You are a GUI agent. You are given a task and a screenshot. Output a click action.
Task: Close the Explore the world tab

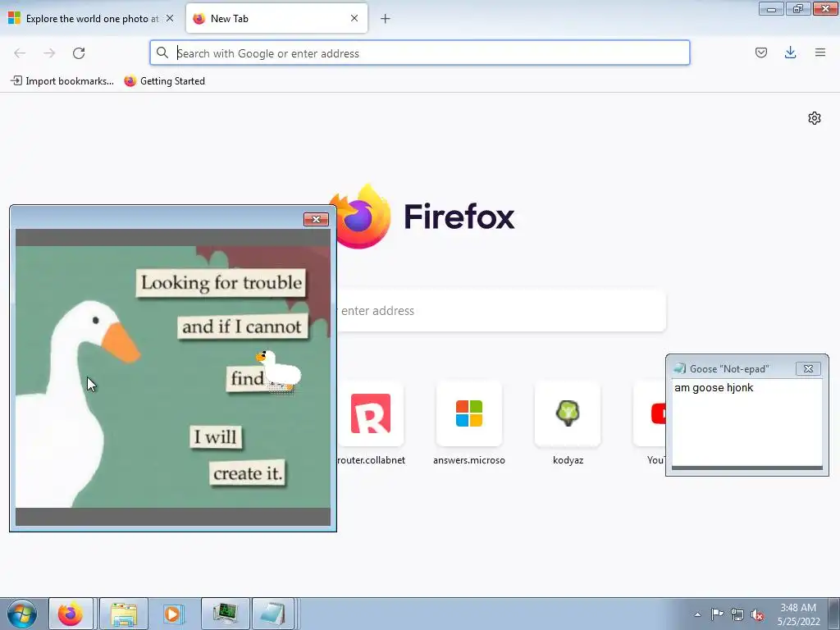pyautogui.click(x=170, y=18)
